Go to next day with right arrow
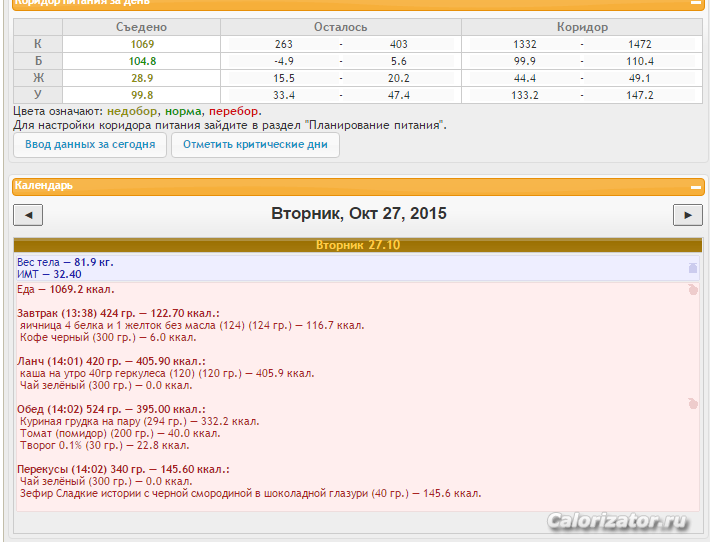710x542 pixels. [x=687, y=215]
